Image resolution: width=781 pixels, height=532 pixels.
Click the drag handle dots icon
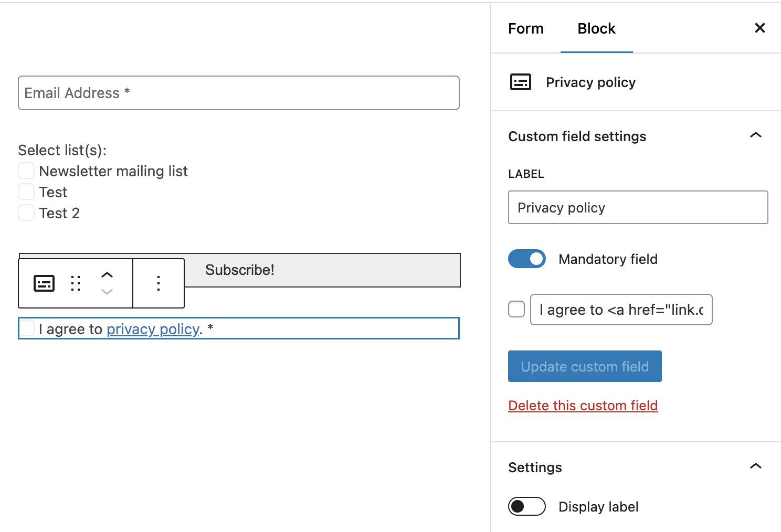pyautogui.click(x=76, y=283)
